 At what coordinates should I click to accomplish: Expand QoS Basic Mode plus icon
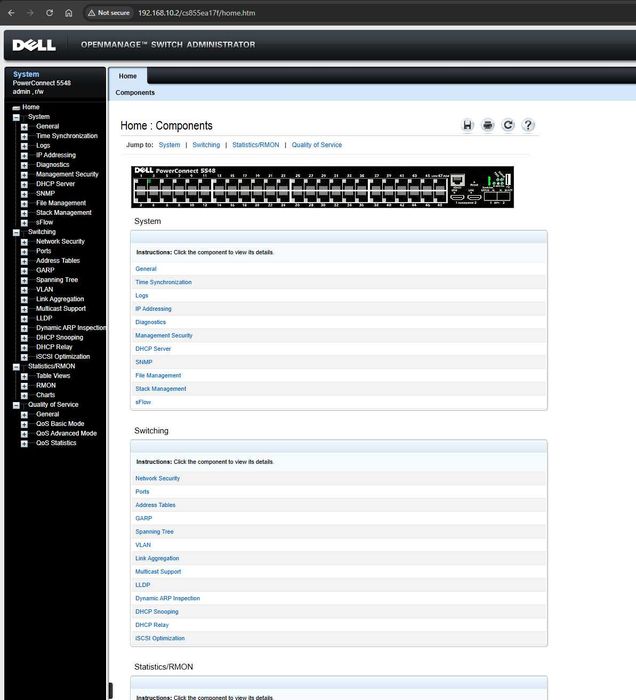click(24, 425)
